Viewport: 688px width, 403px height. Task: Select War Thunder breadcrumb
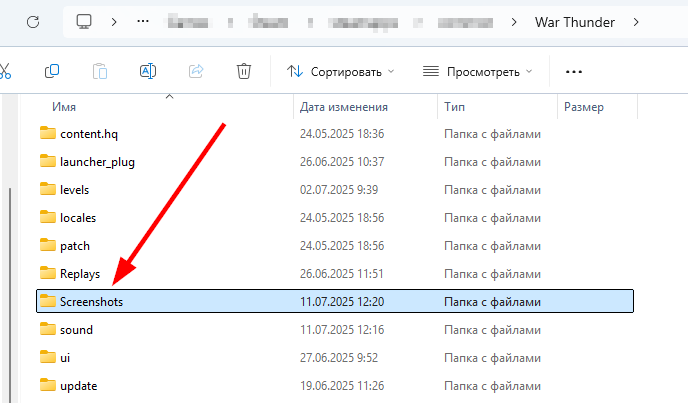pos(574,22)
